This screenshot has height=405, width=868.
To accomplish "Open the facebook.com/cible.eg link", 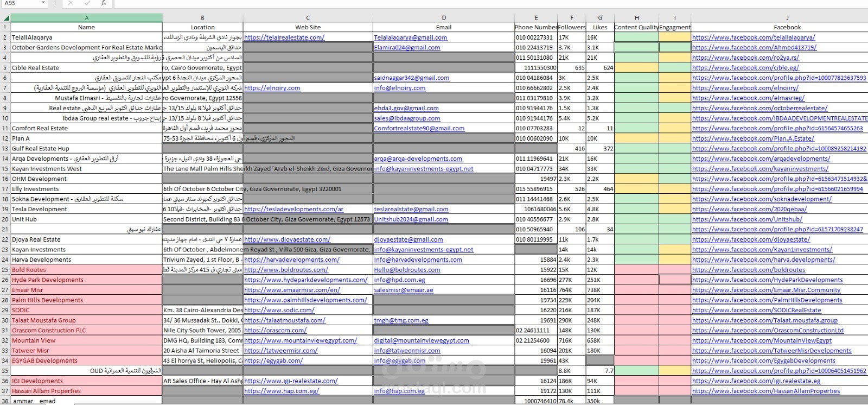I will (745, 68).
